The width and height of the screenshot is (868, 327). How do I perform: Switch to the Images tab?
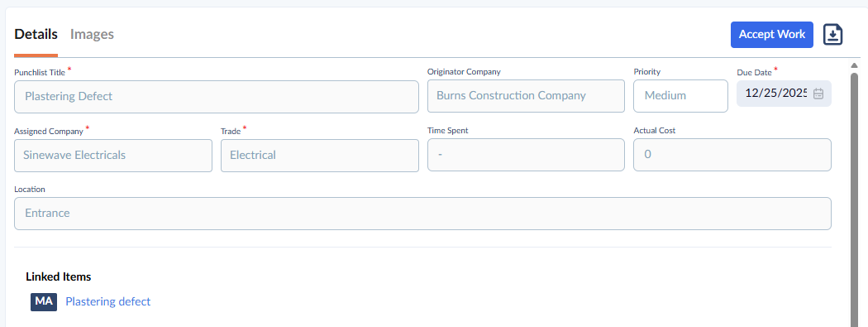pyautogui.click(x=92, y=35)
